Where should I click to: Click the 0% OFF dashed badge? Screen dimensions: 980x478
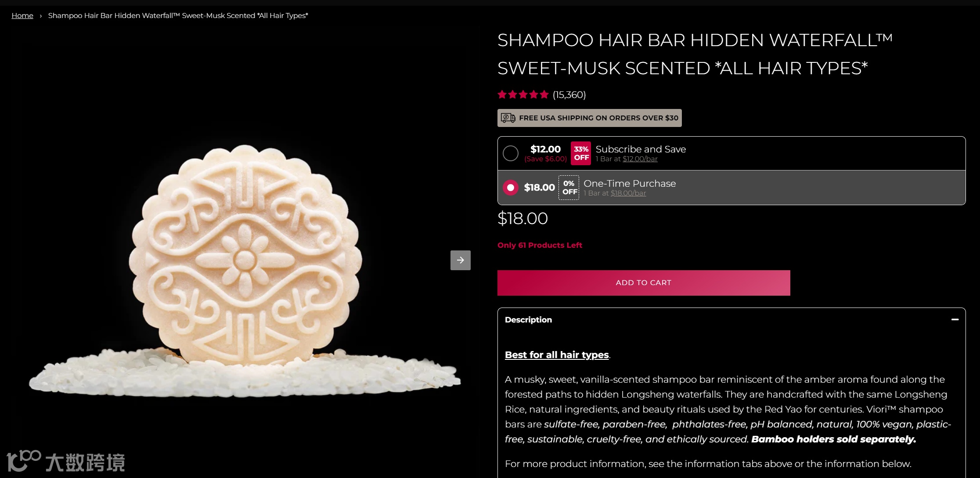click(569, 188)
